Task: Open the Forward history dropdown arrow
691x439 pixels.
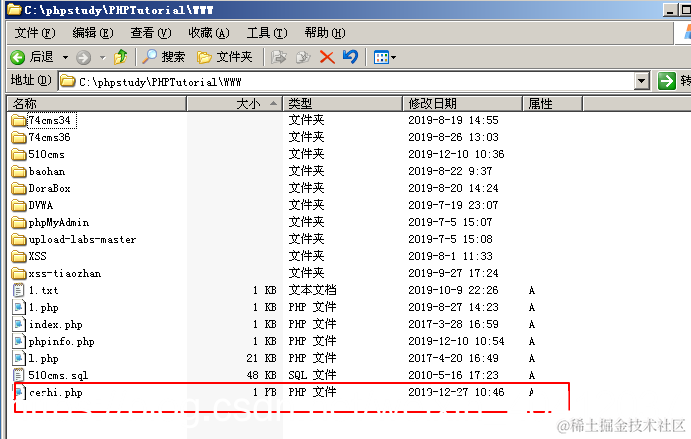Action: click(103, 57)
